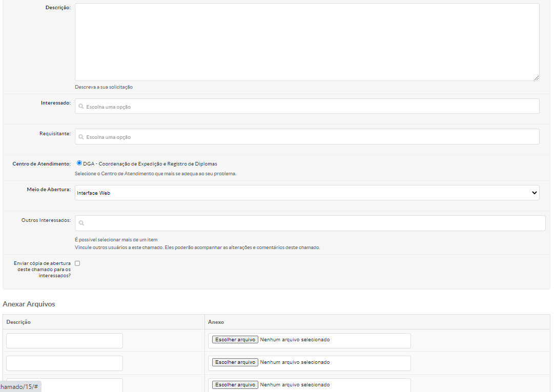Open Interessado Escolha uma opção selector

click(306, 107)
